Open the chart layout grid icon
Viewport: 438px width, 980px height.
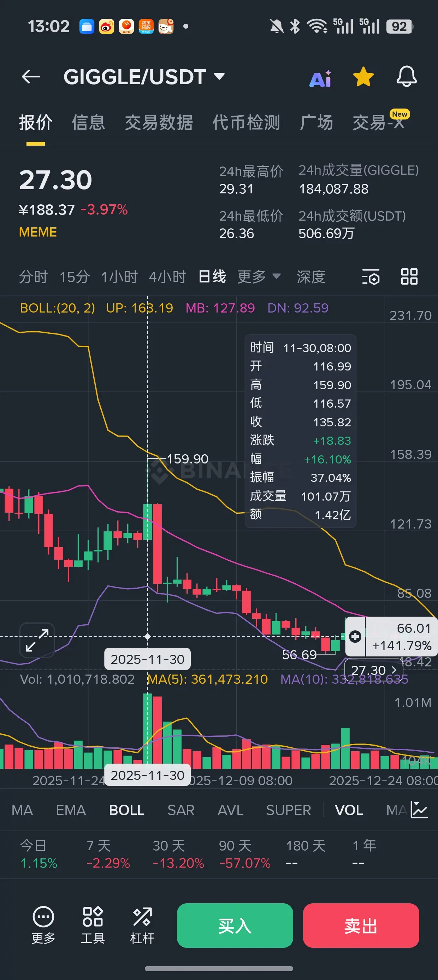pyautogui.click(x=409, y=276)
